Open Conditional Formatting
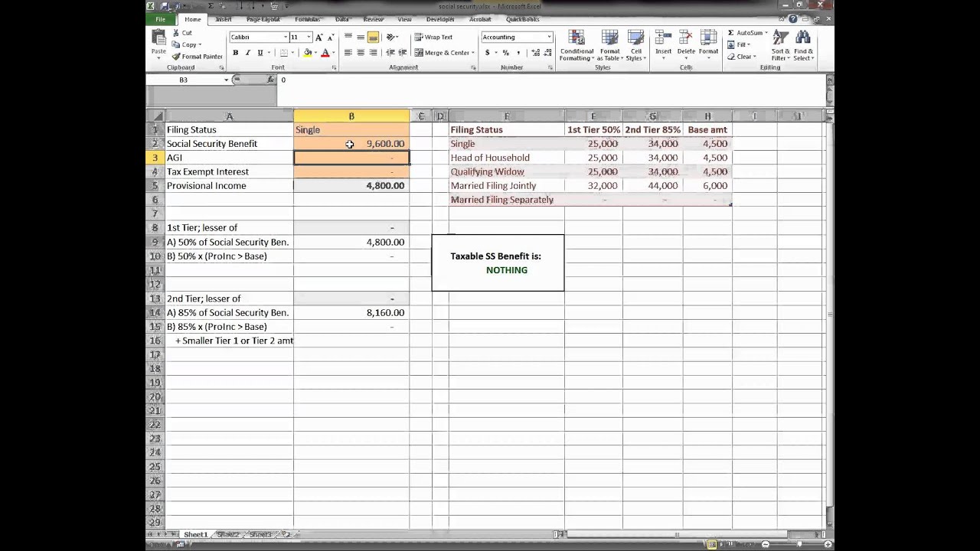The image size is (980, 551). click(577, 46)
